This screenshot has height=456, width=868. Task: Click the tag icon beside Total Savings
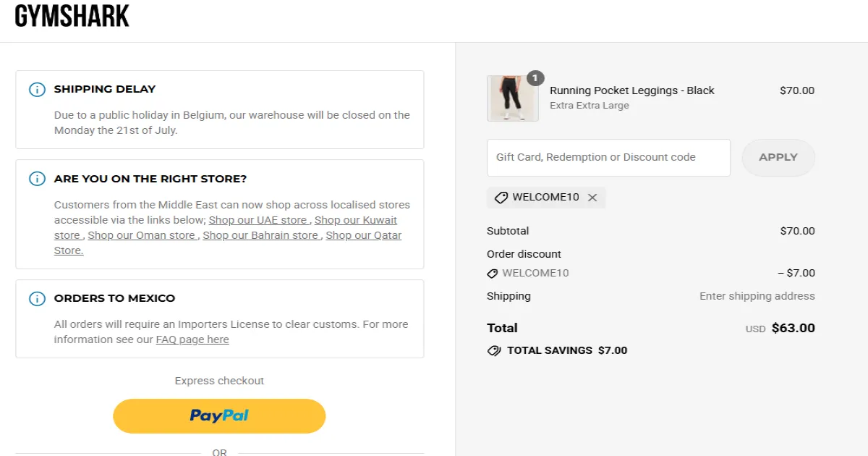click(493, 350)
